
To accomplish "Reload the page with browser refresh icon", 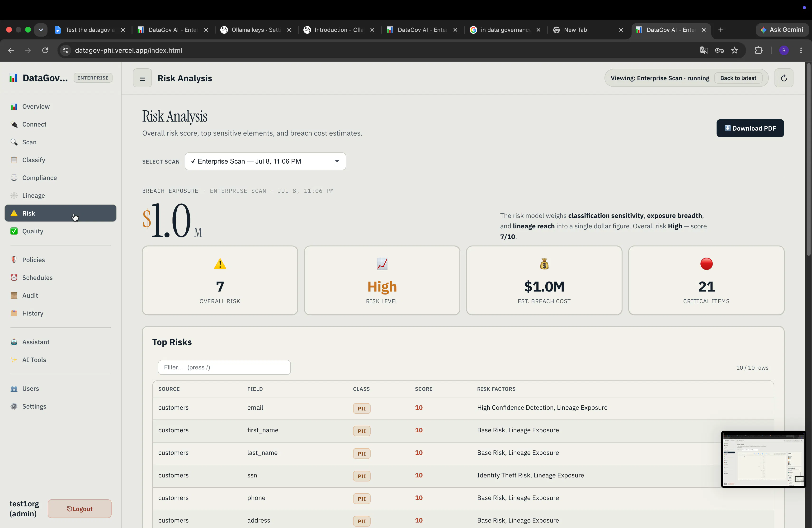I will pyautogui.click(x=45, y=51).
